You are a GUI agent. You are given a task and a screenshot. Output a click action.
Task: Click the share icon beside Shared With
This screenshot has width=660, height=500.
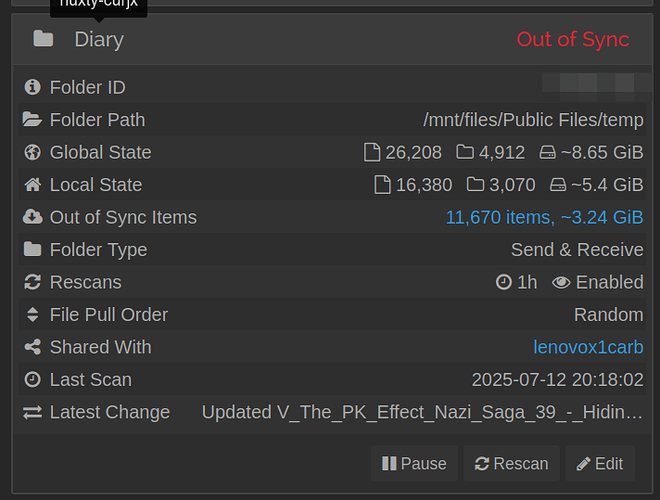pyautogui.click(x=32, y=347)
